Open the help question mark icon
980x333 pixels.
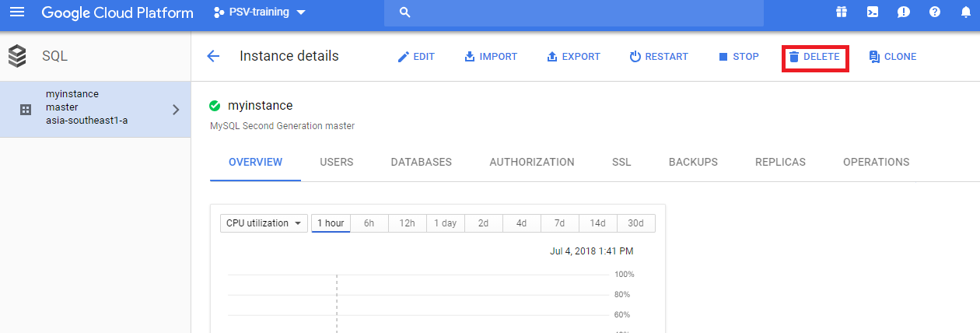tap(935, 12)
